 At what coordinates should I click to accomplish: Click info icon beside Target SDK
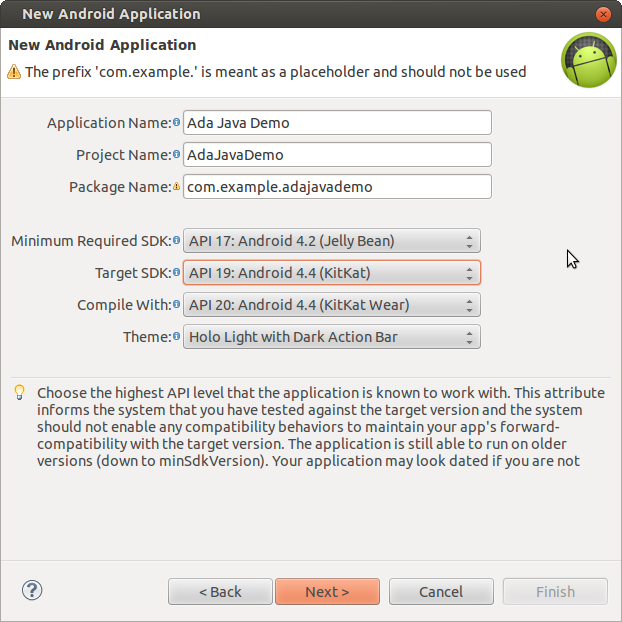tap(177, 273)
